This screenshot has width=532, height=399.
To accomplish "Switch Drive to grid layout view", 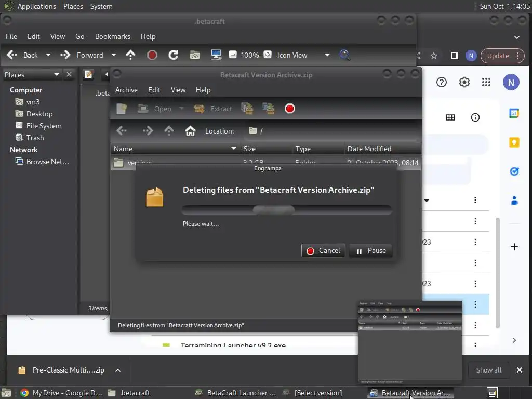I will click(x=450, y=117).
